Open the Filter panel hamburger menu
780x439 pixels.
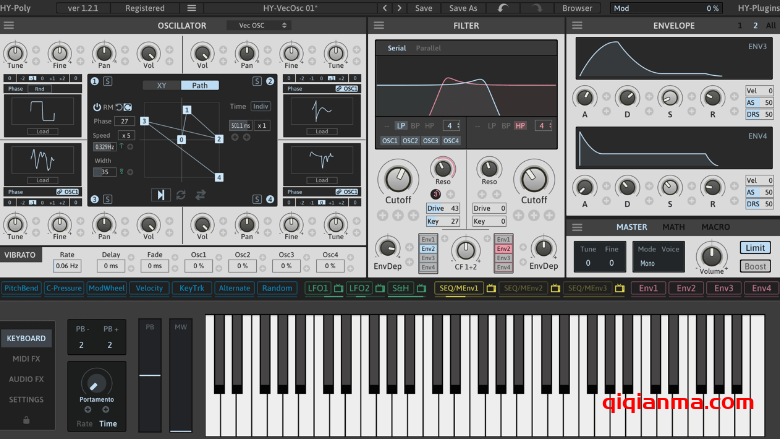378,25
